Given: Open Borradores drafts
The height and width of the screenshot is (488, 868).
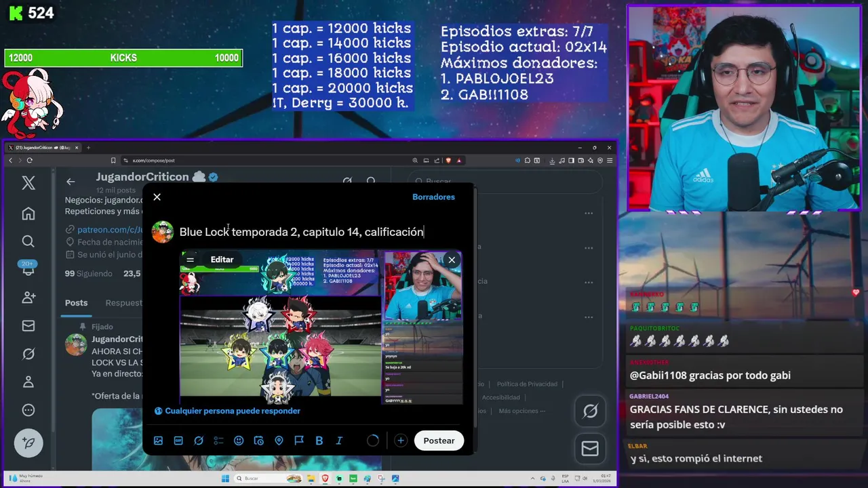Looking at the screenshot, I should [x=433, y=197].
